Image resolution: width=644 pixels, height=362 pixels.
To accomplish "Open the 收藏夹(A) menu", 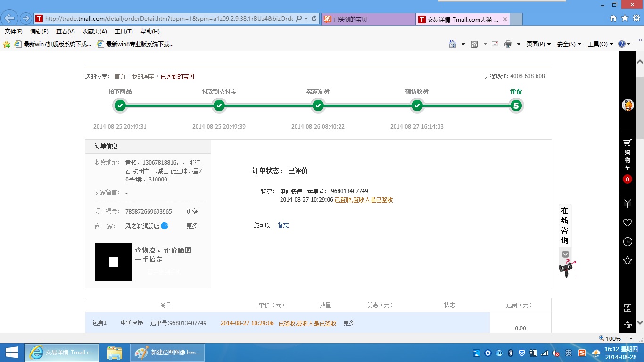I will click(94, 32).
